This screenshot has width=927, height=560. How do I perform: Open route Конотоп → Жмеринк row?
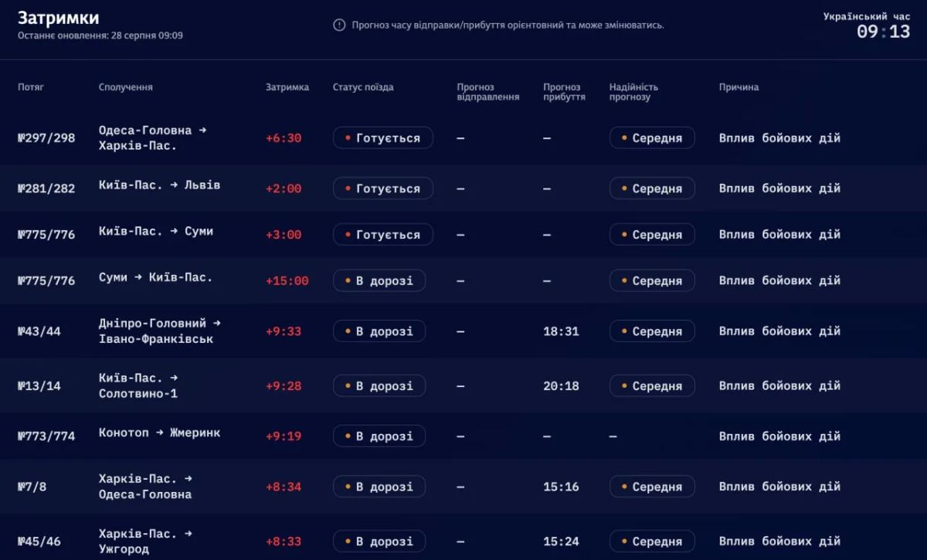tap(463, 436)
